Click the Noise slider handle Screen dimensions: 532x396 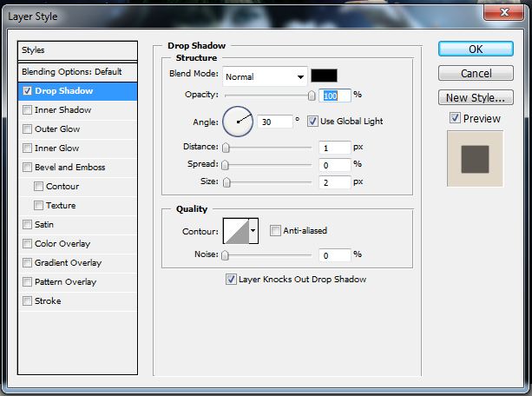[x=225, y=255]
